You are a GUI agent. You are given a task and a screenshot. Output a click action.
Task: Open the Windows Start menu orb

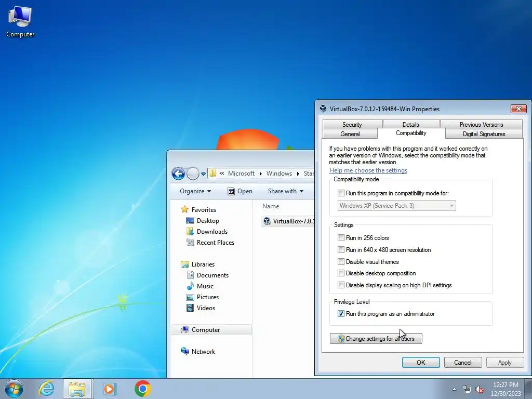pyautogui.click(x=14, y=389)
